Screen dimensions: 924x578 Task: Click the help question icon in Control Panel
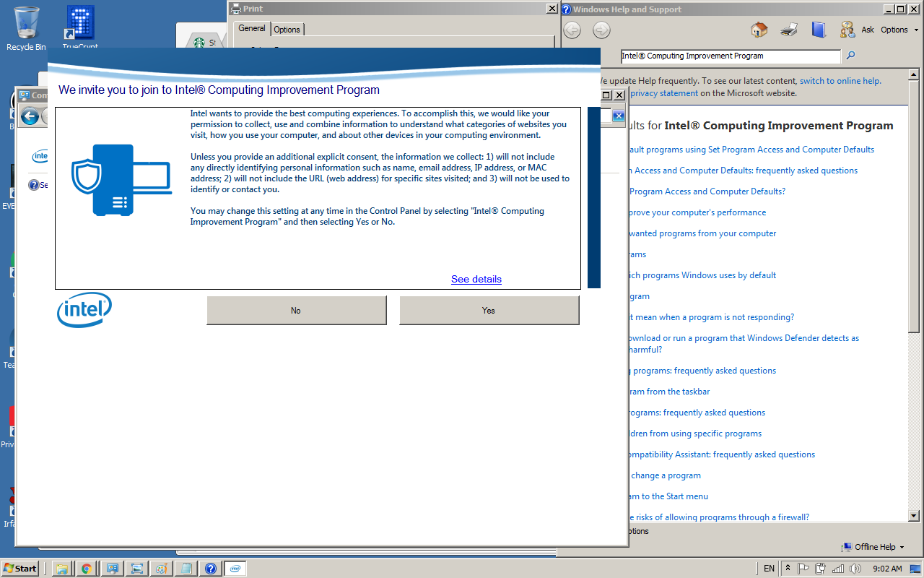33,185
